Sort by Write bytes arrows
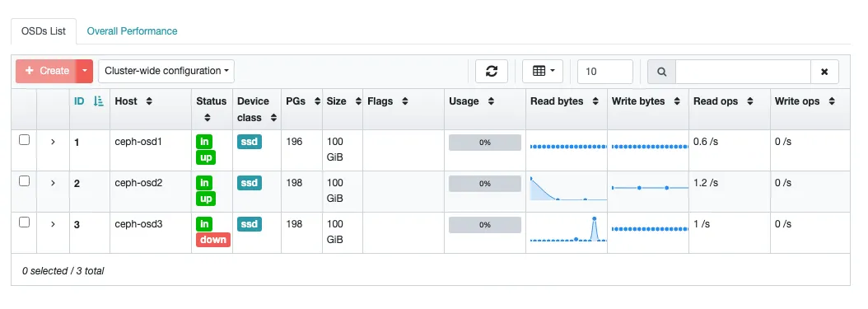868x309 pixels. point(676,101)
